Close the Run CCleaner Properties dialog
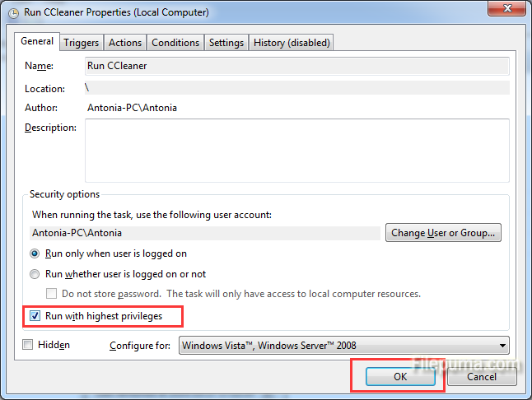 tap(507, 8)
